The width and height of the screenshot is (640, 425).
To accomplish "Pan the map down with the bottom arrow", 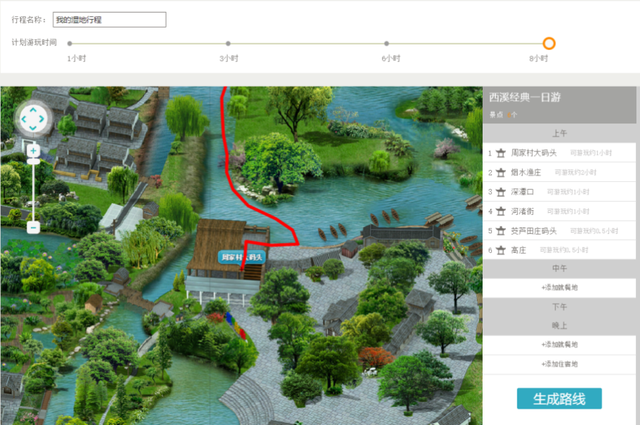I will click(x=33, y=128).
